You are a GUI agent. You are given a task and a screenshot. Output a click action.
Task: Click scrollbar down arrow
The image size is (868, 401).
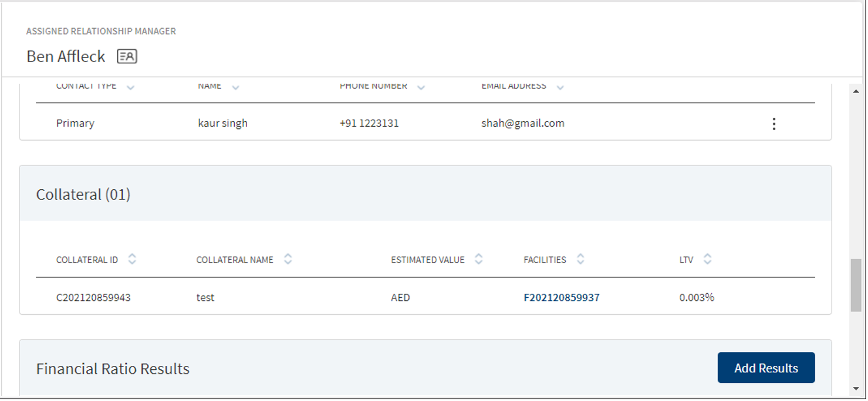856,389
